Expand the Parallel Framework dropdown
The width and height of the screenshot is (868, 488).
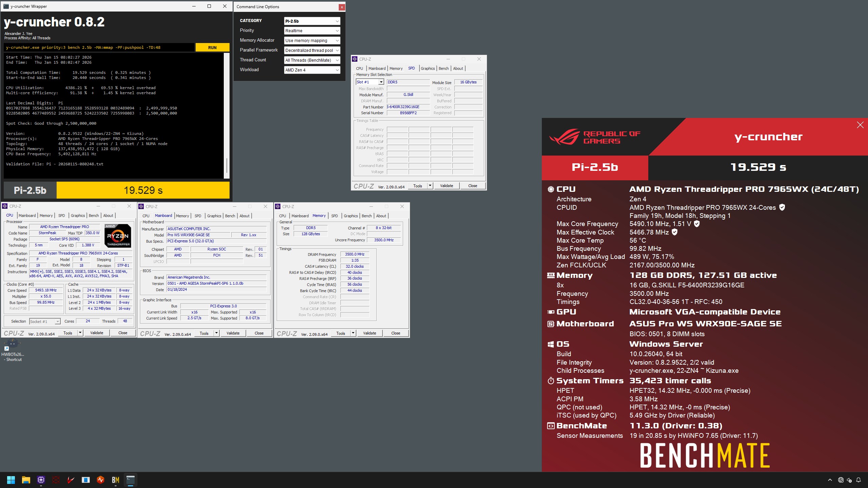pyautogui.click(x=312, y=50)
